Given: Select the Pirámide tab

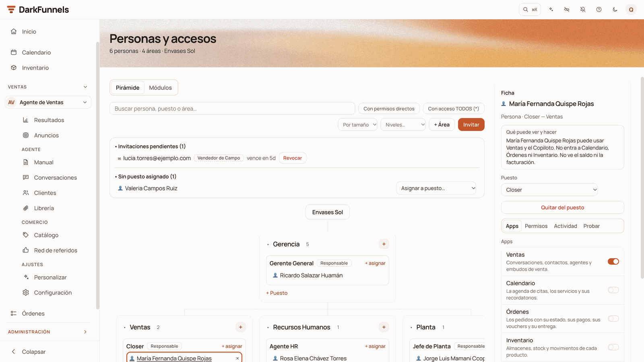Looking at the screenshot, I should [x=128, y=88].
